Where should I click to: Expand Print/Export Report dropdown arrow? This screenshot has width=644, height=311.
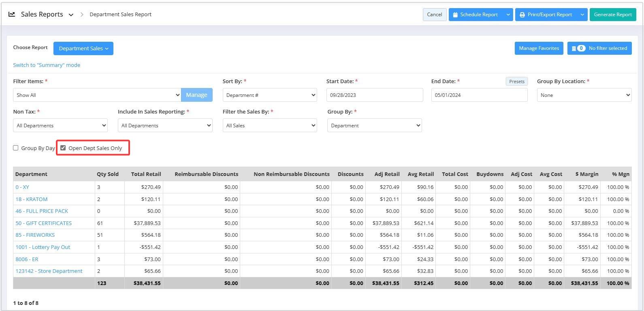582,15
